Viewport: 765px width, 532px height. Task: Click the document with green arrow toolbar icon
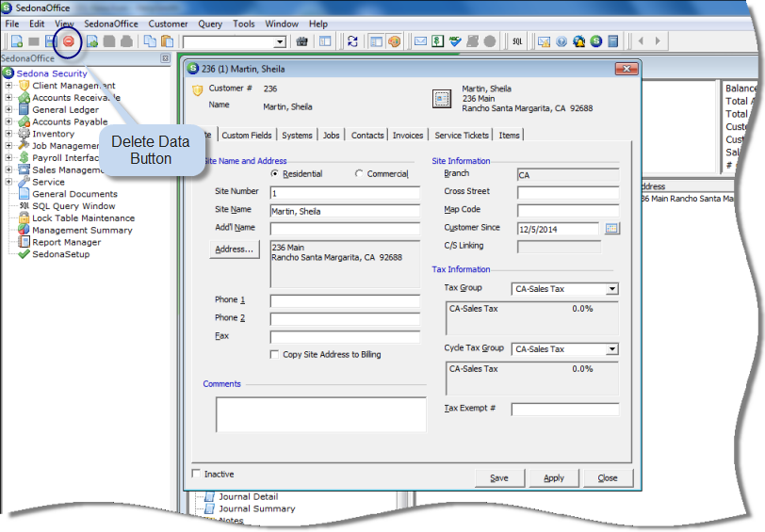[92, 41]
